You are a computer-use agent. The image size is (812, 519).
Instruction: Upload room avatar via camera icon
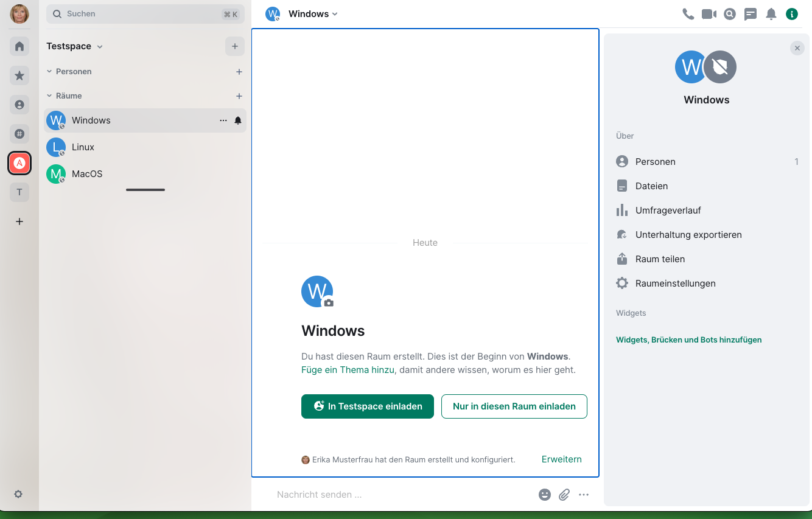click(329, 302)
